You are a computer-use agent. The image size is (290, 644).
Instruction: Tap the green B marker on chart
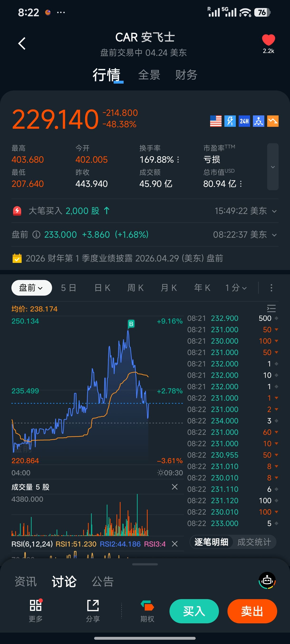tap(131, 324)
